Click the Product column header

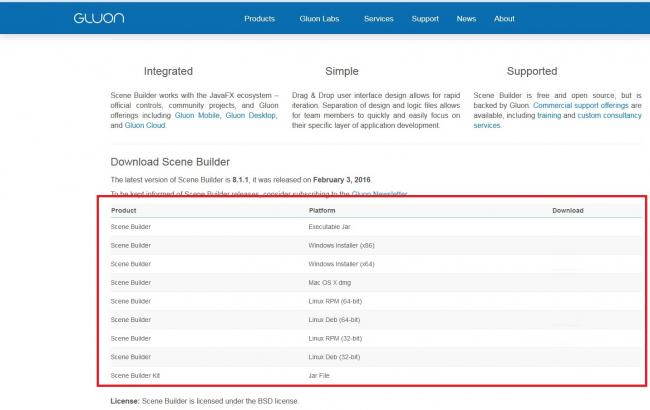click(x=124, y=211)
